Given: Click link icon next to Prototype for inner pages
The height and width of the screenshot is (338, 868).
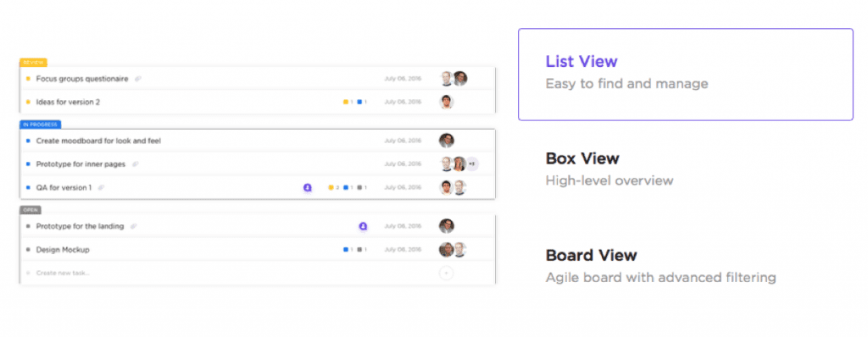Looking at the screenshot, I should tap(136, 164).
